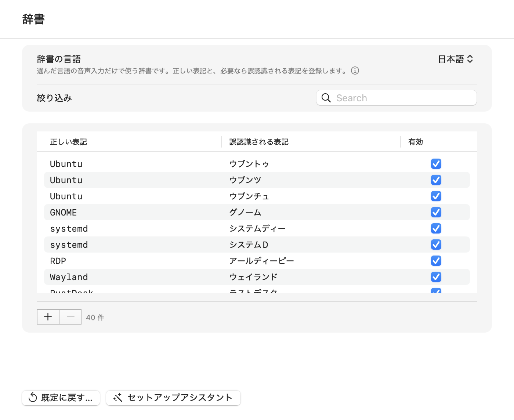Open the 日本語 language dropdown
Image resolution: width=514 pixels, height=420 pixels.
[x=456, y=59]
